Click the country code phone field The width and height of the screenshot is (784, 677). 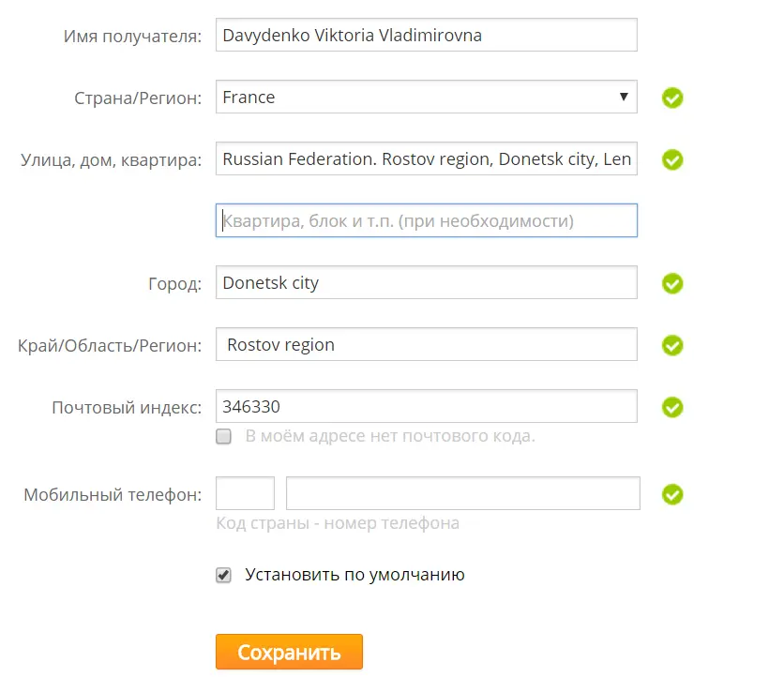pos(245,493)
